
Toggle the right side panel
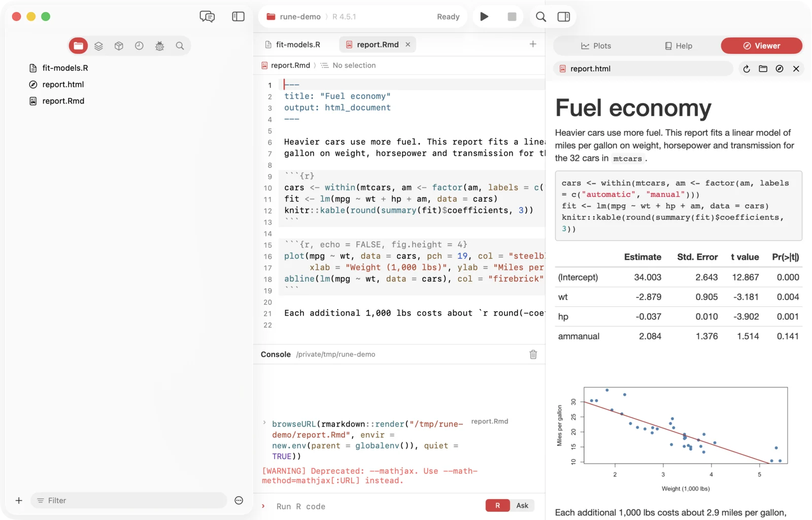[564, 17]
